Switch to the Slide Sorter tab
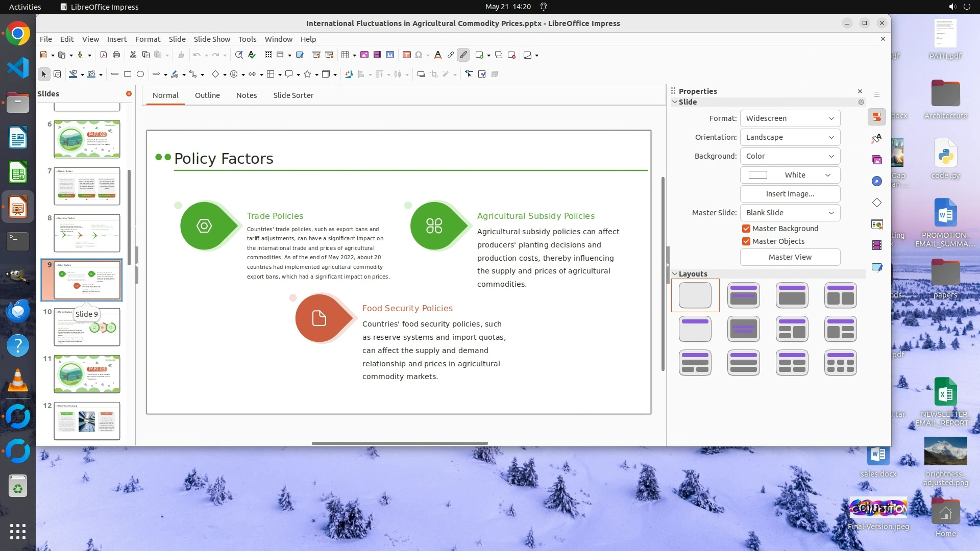 click(293, 95)
